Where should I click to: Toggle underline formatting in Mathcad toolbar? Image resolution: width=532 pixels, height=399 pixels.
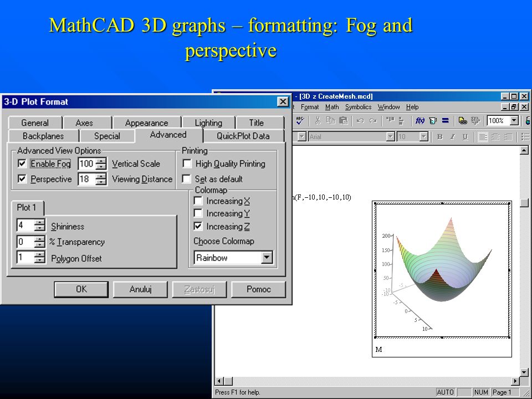[x=465, y=137]
